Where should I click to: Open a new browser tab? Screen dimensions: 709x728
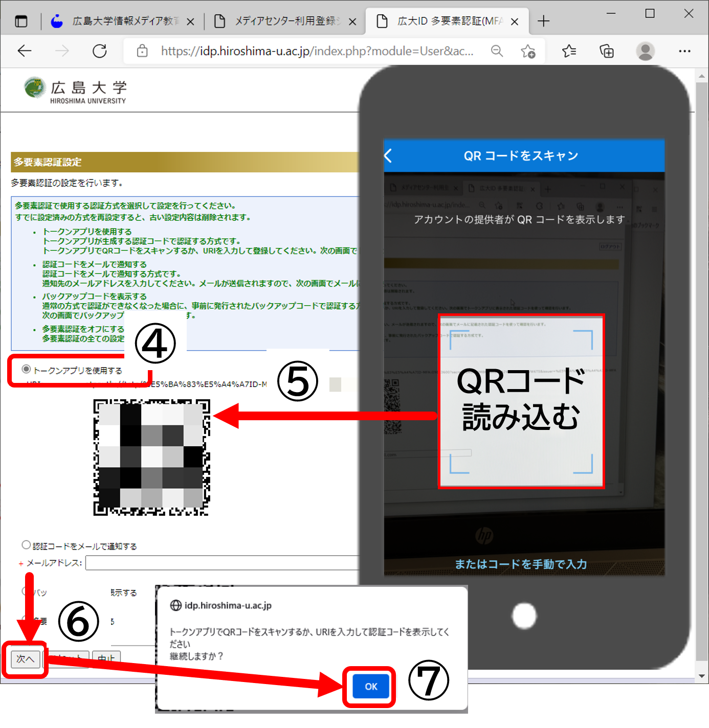(543, 21)
